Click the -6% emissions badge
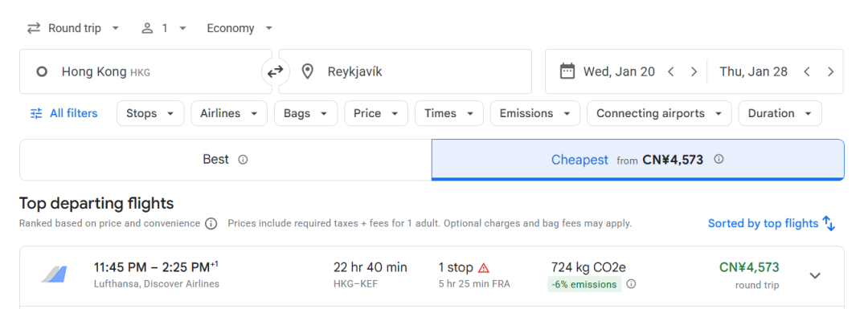 (584, 284)
